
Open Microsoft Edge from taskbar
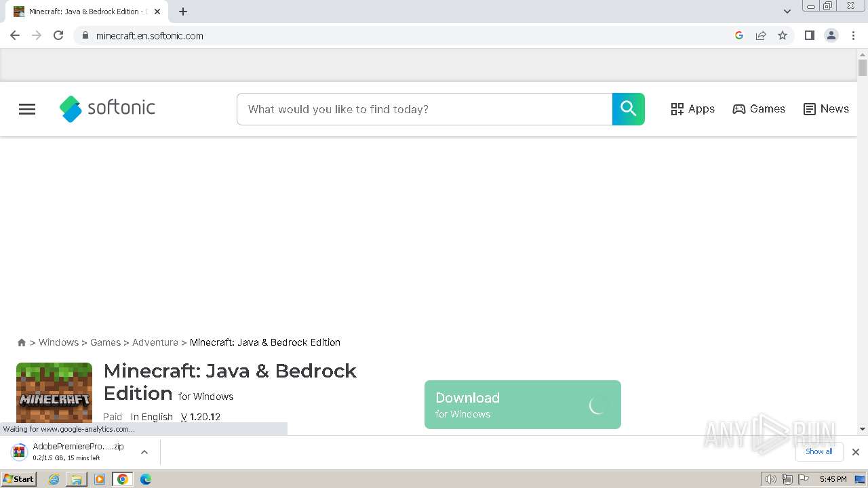click(x=146, y=479)
